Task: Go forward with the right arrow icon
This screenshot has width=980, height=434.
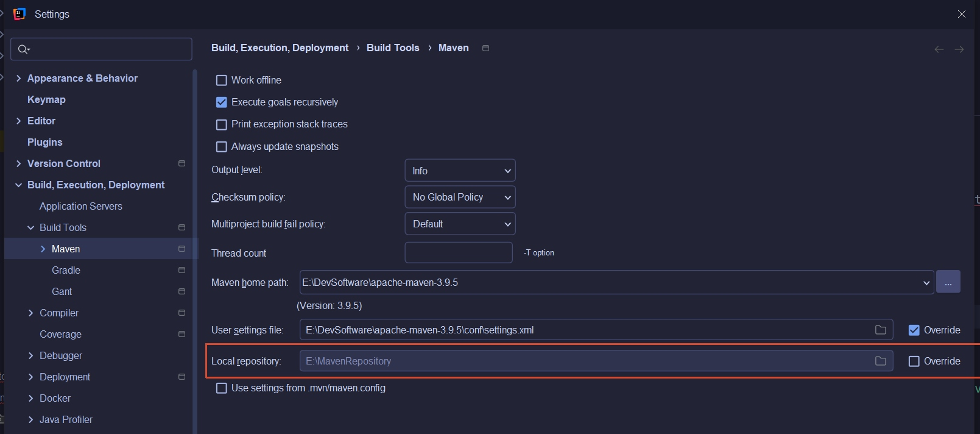Action: click(959, 49)
